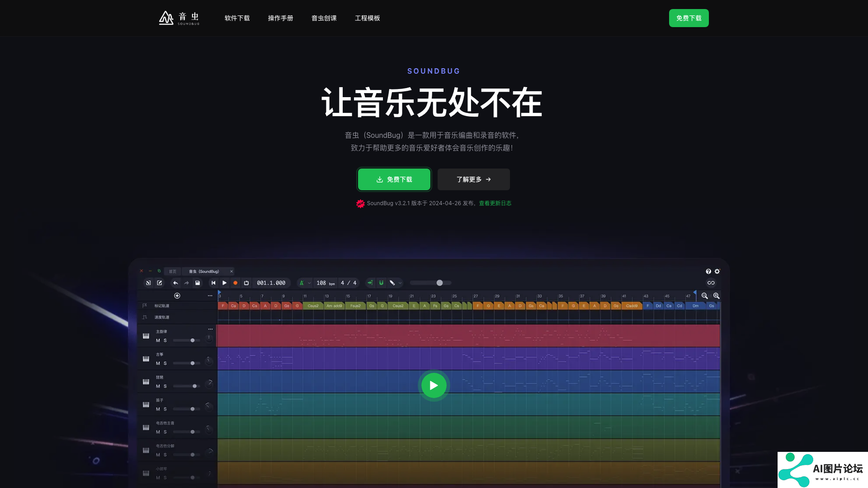Image resolution: width=868 pixels, height=488 pixels.
Task: Click the 琵琶 track pan knob
Action: click(209, 384)
